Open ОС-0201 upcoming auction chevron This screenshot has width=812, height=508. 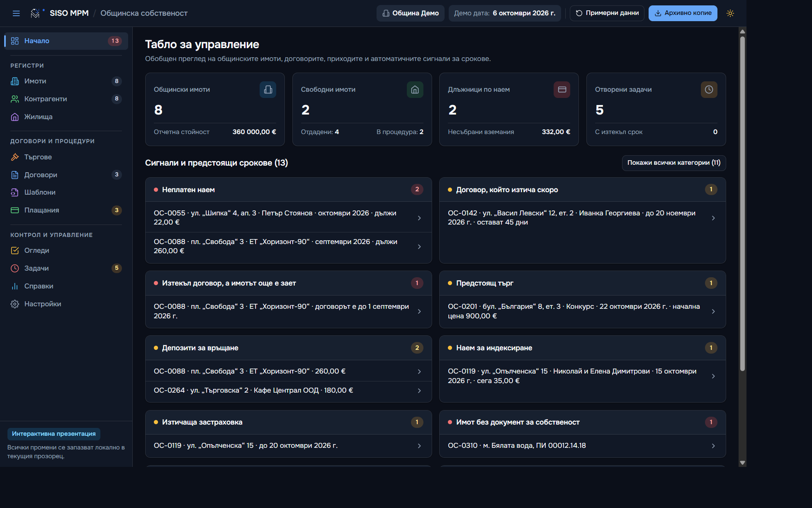point(713,311)
